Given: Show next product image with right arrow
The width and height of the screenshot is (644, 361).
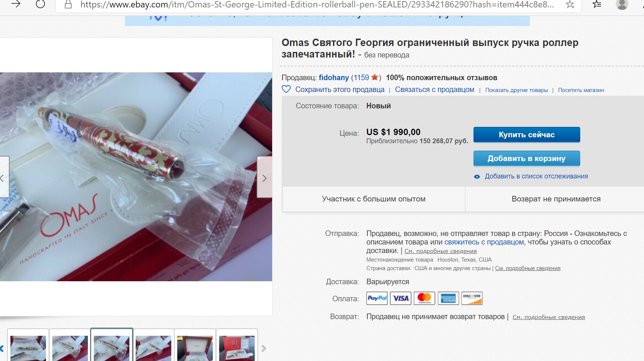Looking at the screenshot, I should pos(264,177).
